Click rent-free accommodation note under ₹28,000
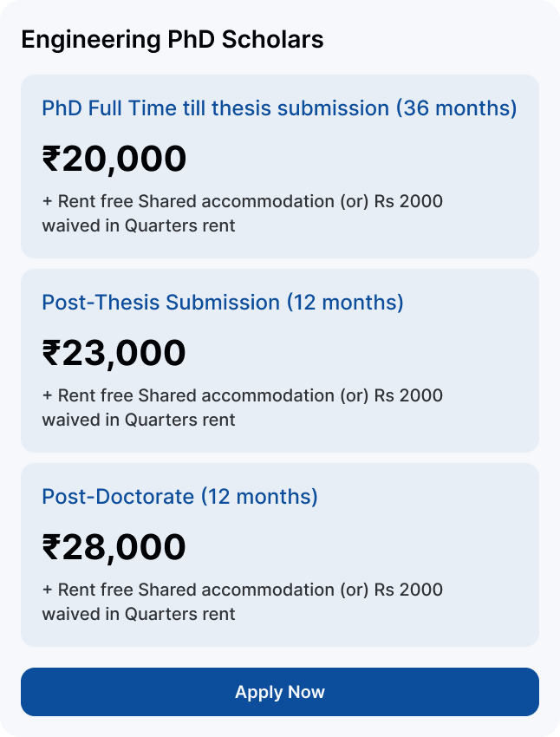Screen dimensions: 560x737 pyautogui.click(x=243, y=602)
